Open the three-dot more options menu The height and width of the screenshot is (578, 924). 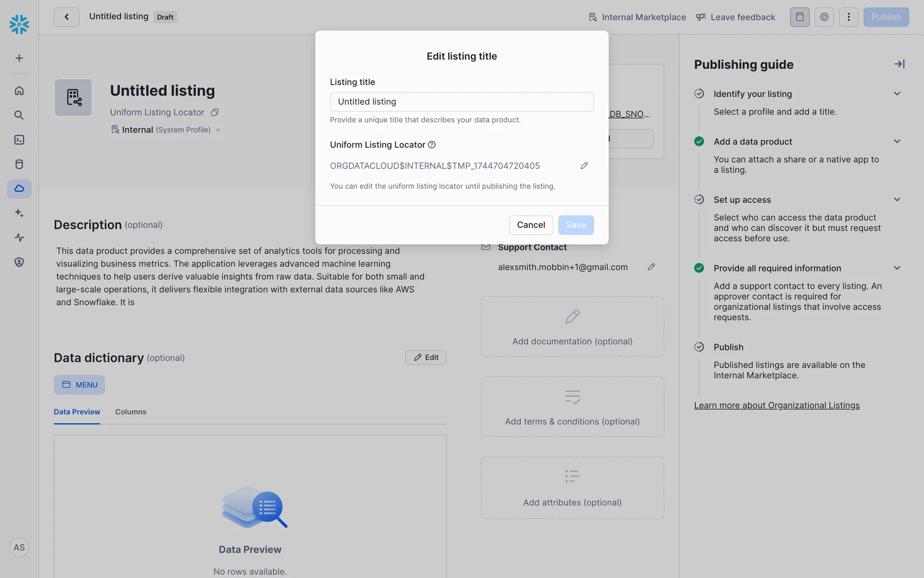(848, 17)
